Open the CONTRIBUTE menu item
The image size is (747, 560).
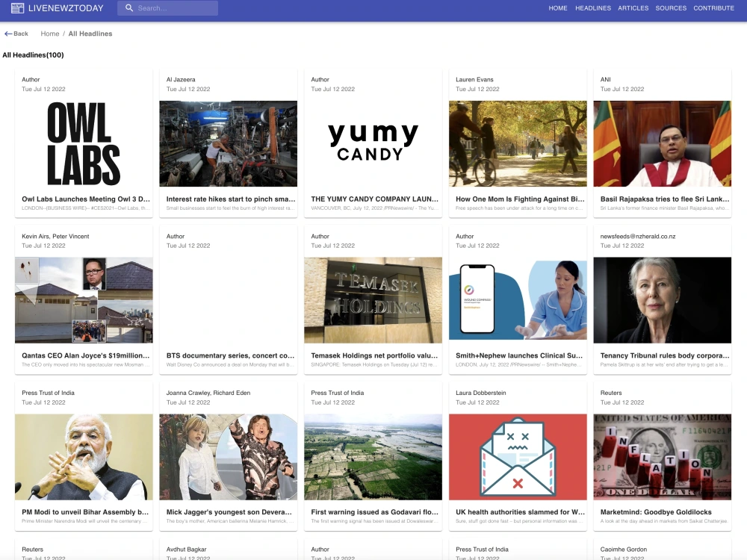(x=713, y=8)
